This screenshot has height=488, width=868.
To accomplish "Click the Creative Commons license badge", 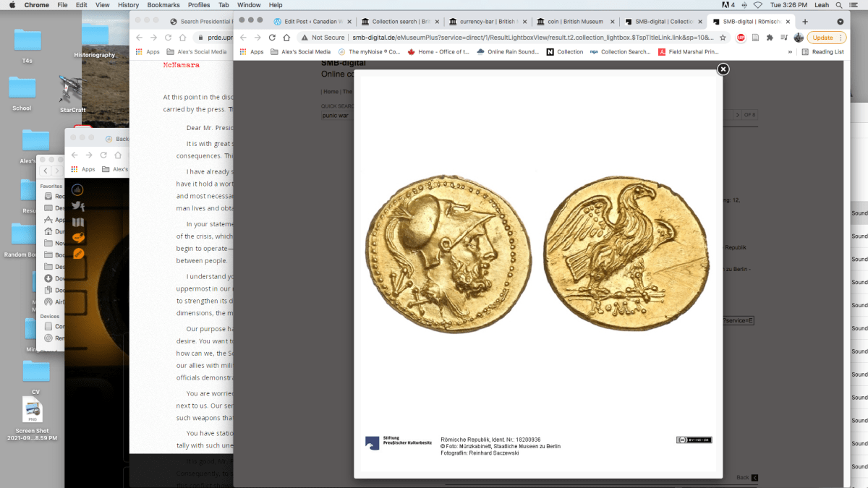I will pos(694,440).
